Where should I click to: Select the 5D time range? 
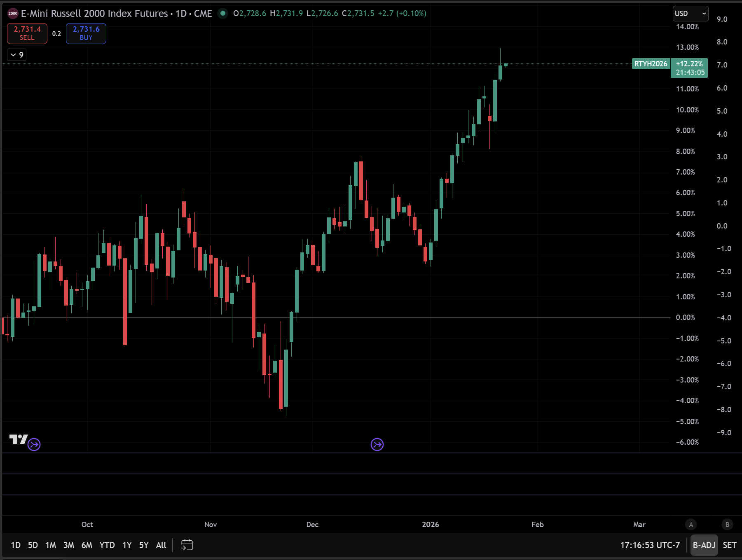tap(33, 545)
